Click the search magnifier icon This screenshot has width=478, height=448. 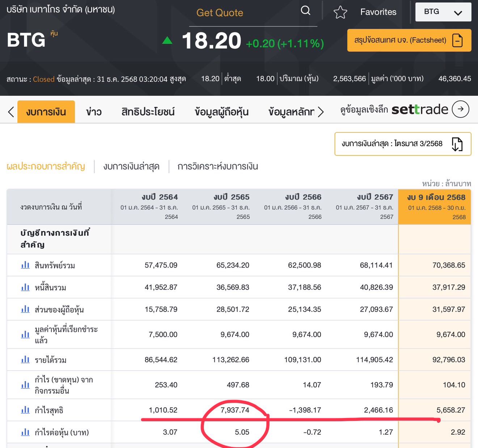coord(306,11)
